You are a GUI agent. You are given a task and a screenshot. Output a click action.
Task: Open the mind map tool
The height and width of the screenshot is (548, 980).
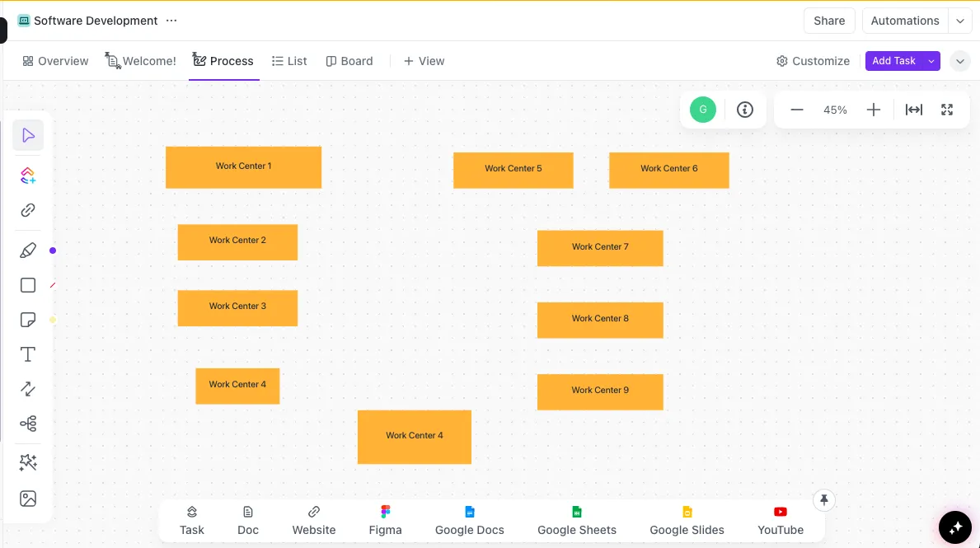click(27, 424)
